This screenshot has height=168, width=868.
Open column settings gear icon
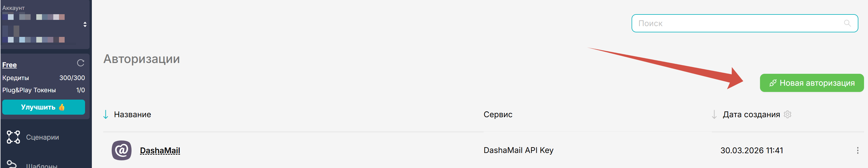pos(787,114)
